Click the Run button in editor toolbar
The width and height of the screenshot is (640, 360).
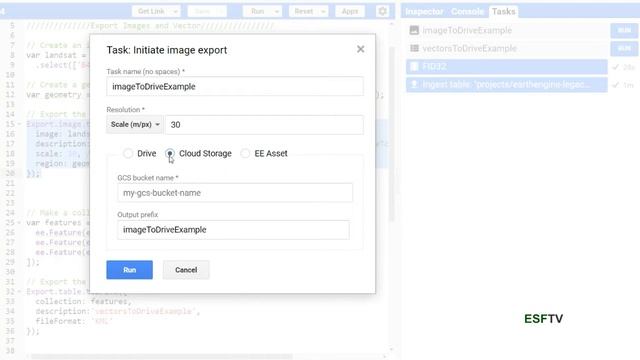tap(257, 11)
